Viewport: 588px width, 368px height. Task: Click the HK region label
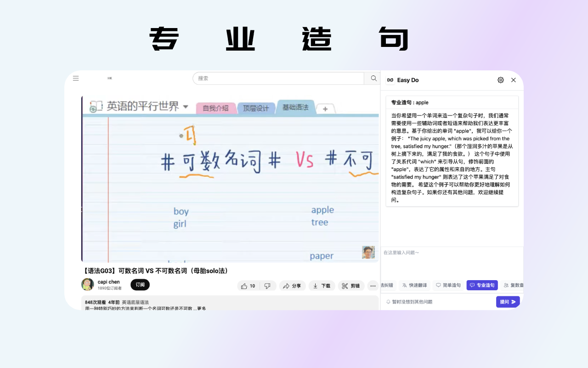pyautogui.click(x=110, y=78)
